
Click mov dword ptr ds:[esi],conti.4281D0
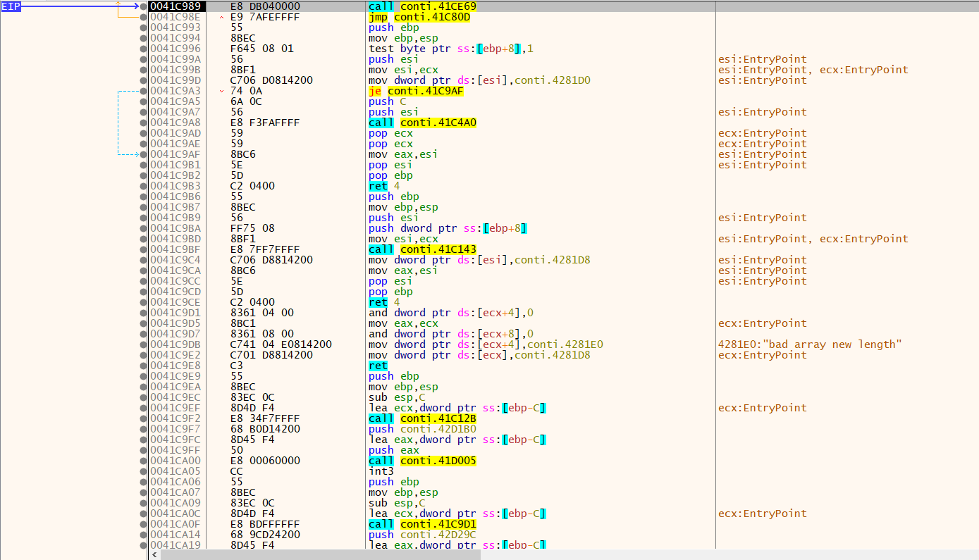(479, 80)
